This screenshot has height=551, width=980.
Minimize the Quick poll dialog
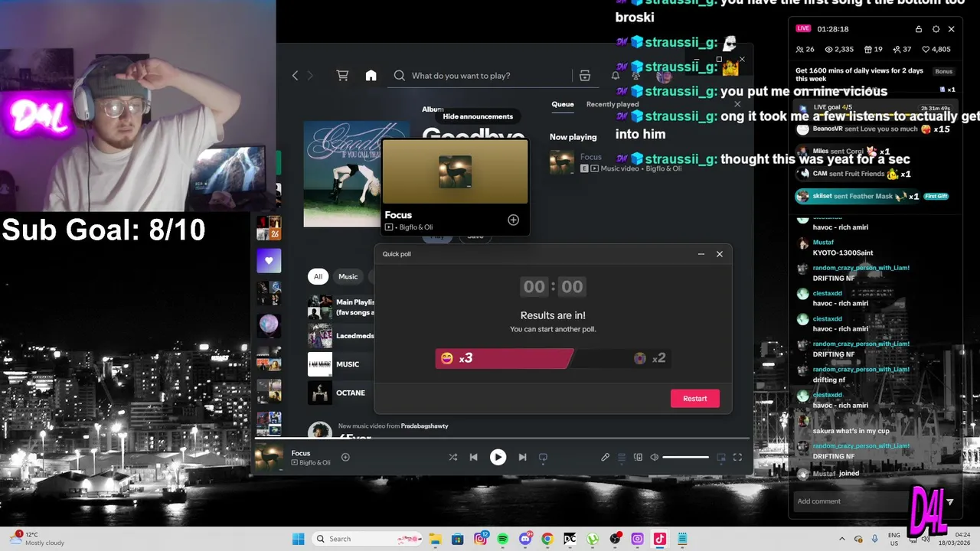tap(701, 254)
